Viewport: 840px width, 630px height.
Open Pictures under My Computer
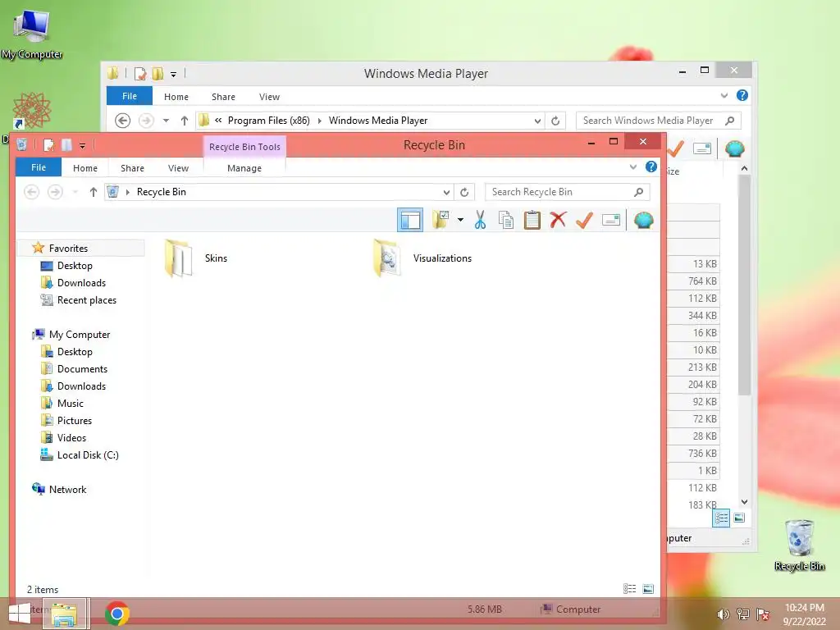point(75,421)
